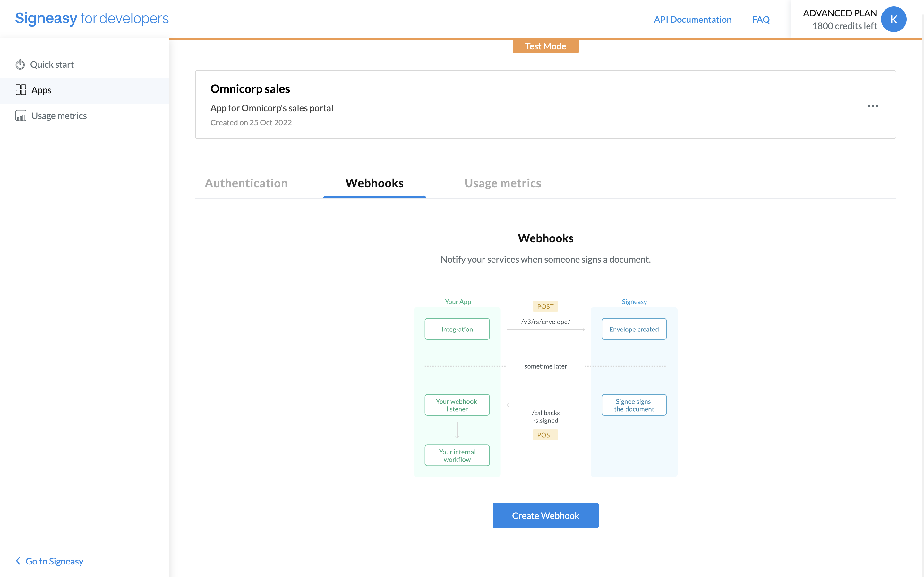
Task: Open the FAQ link
Action: click(761, 20)
